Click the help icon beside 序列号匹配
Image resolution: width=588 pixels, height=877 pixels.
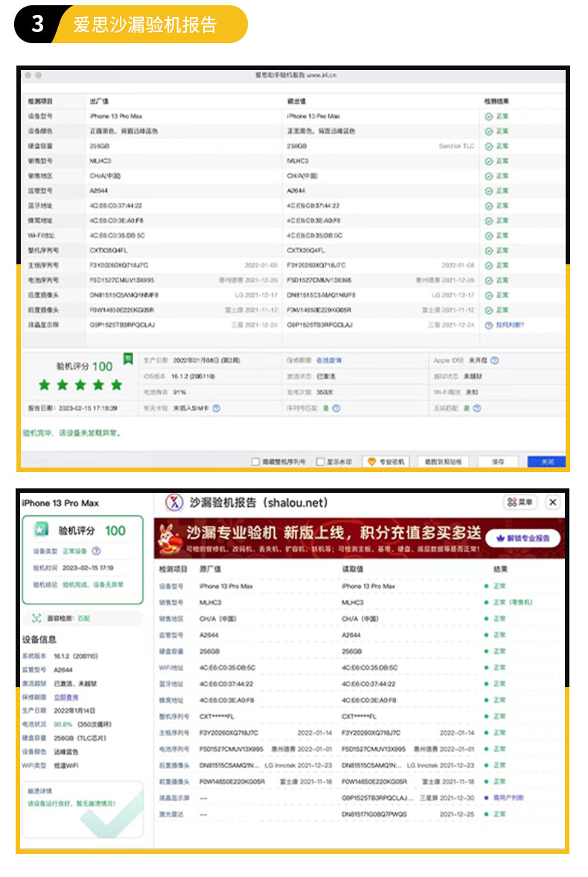coord(336,408)
